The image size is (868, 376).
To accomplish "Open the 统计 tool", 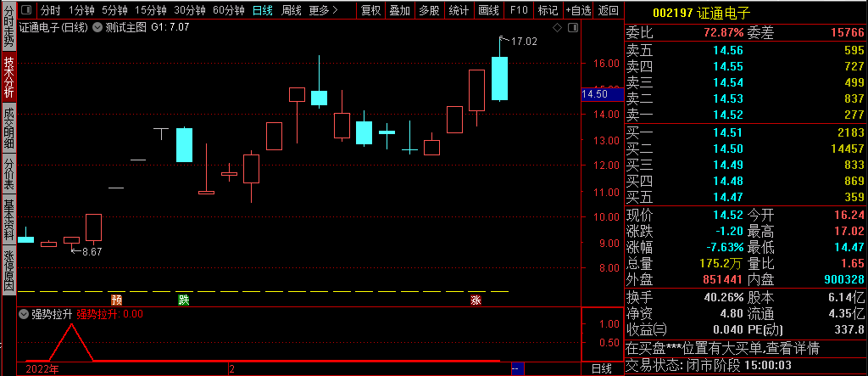I will click(x=459, y=10).
